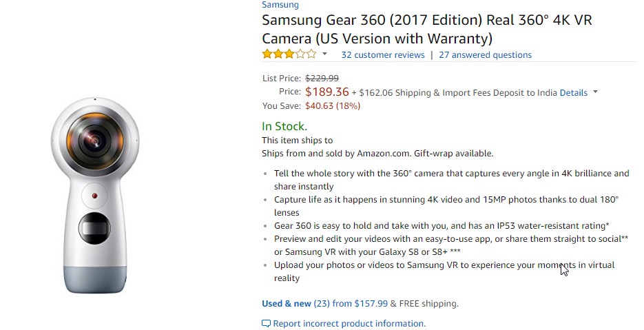Click Report incorrect product information link
The height and width of the screenshot is (330, 644).
click(x=349, y=324)
